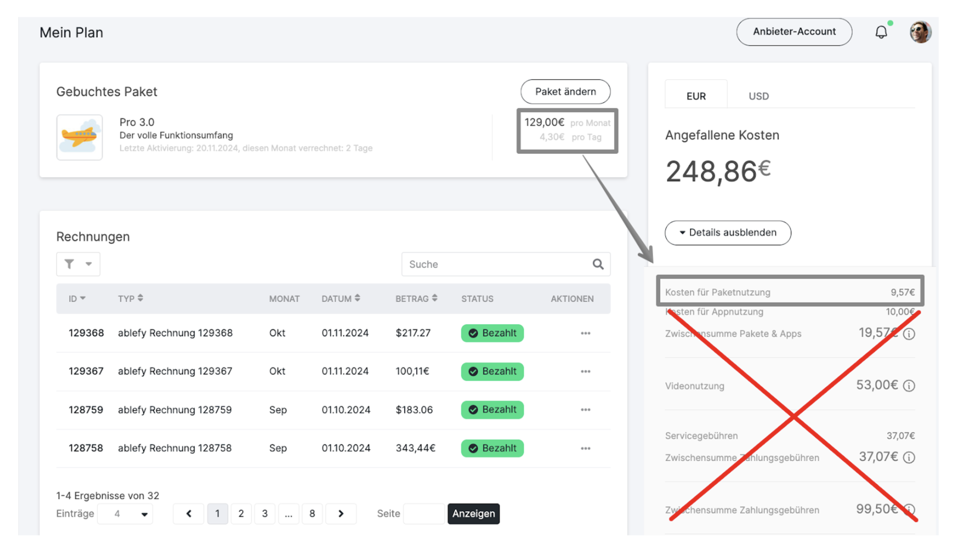960x560 pixels.
Task: Open actions menu for invoice 129368
Action: tap(585, 333)
